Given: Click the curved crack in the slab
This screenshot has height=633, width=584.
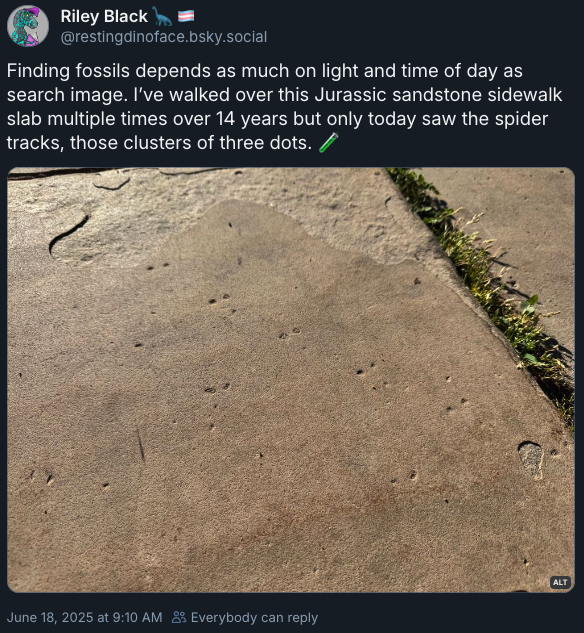Looking at the screenshot, I should (x=67, y=235).
